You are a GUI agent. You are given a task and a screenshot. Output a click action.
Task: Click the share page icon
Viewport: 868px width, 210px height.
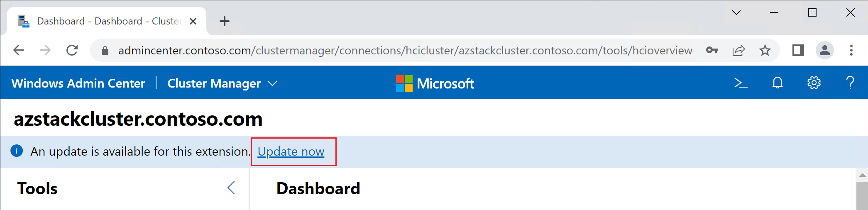coord(738,51)
